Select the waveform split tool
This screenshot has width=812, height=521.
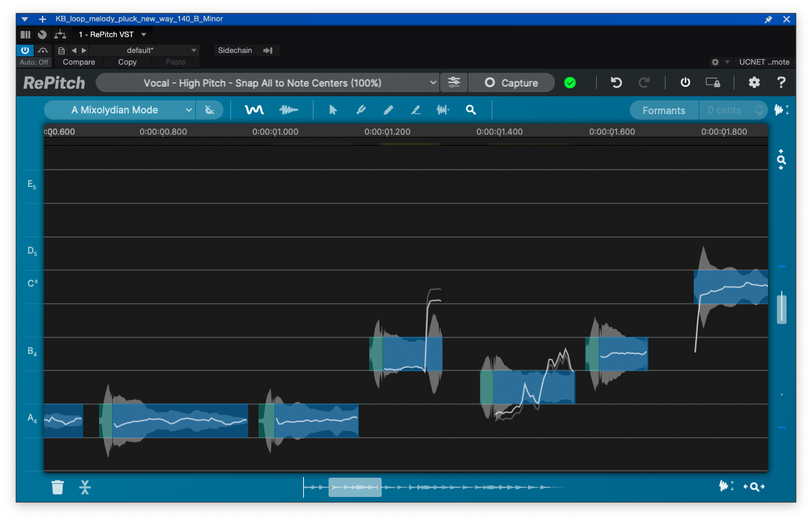[443, 110]
